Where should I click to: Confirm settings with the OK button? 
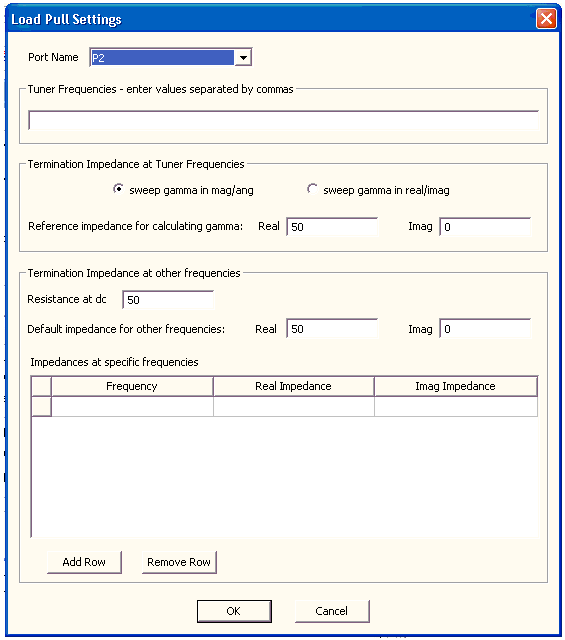click(x=234, y=611)
